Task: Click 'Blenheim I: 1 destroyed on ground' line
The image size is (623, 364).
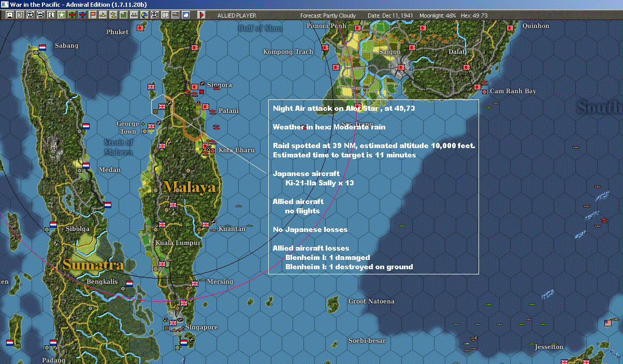Action: click(349, 267)
